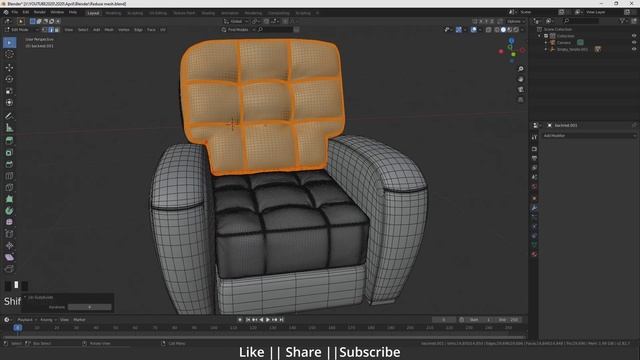Click the zoom view magnifier icon
The image size is (640, 360).
pyautogui.click(x=520, y=69)
